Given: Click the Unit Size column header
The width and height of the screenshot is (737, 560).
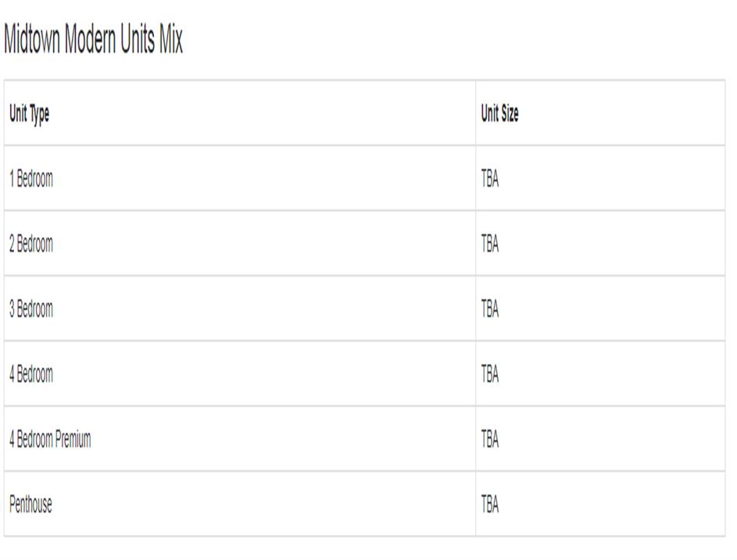Looking at the screenshot, I should click(x=499, y=114).
